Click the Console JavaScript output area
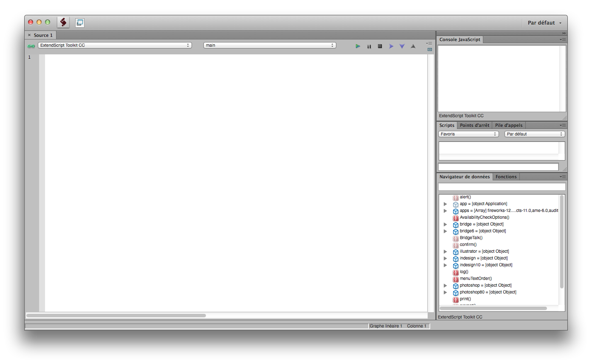Viewport: 592px width, 364px height. [x=499, y=79]
